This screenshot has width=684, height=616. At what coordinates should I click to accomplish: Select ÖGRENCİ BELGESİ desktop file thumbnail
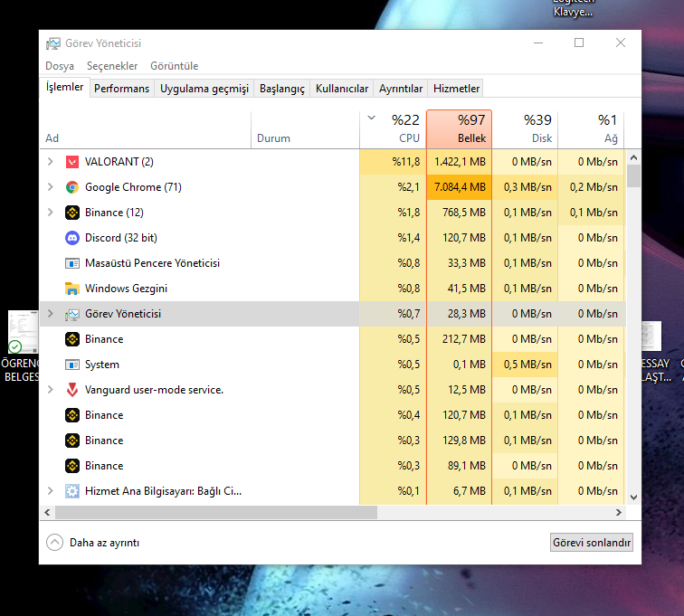click(x=23, y=332)
